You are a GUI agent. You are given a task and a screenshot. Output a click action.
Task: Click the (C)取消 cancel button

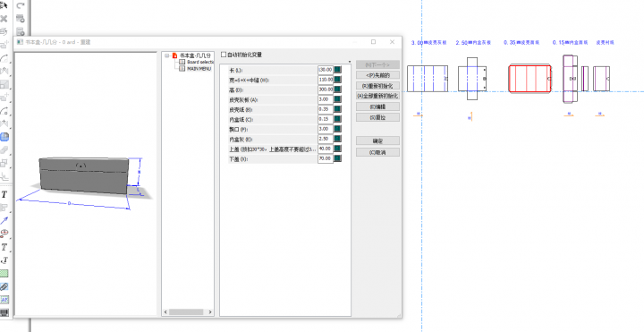click(377, 152)
